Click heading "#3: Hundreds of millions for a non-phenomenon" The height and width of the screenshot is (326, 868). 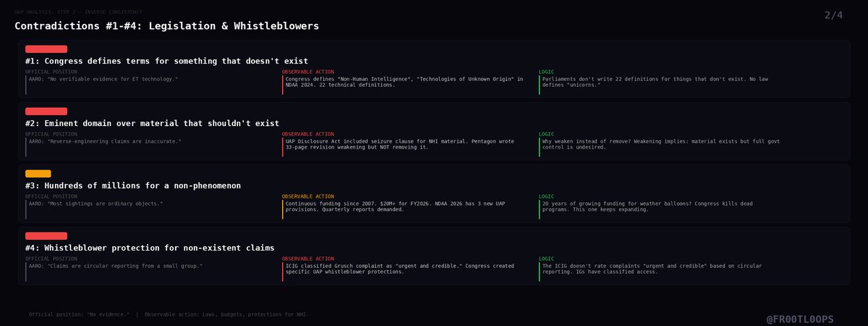[x=133, y=185]
